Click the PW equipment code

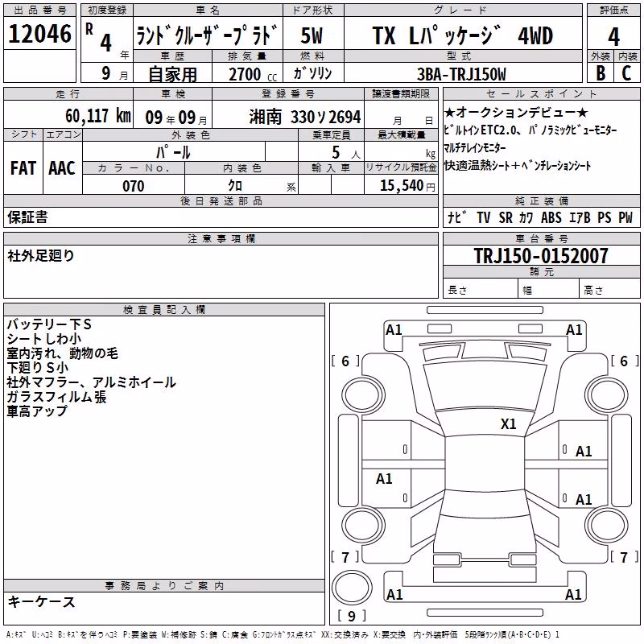point(626,217)
